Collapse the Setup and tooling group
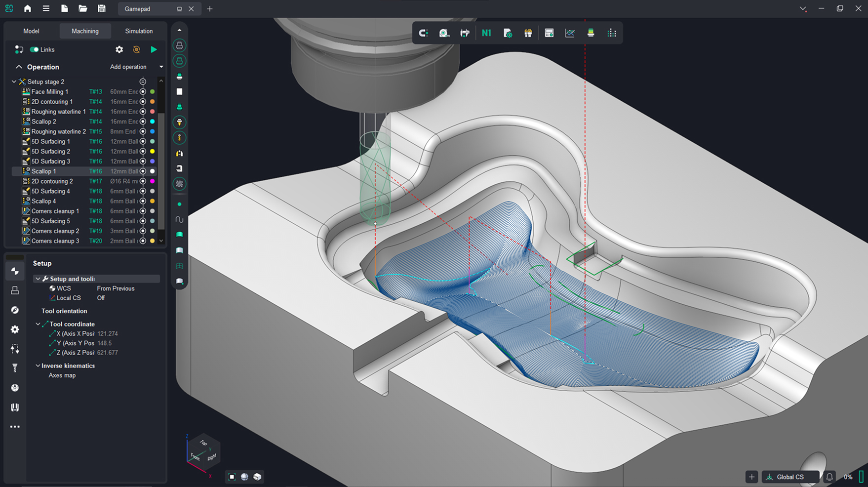Viewport: 868px width, 487px height. [38, 279]
